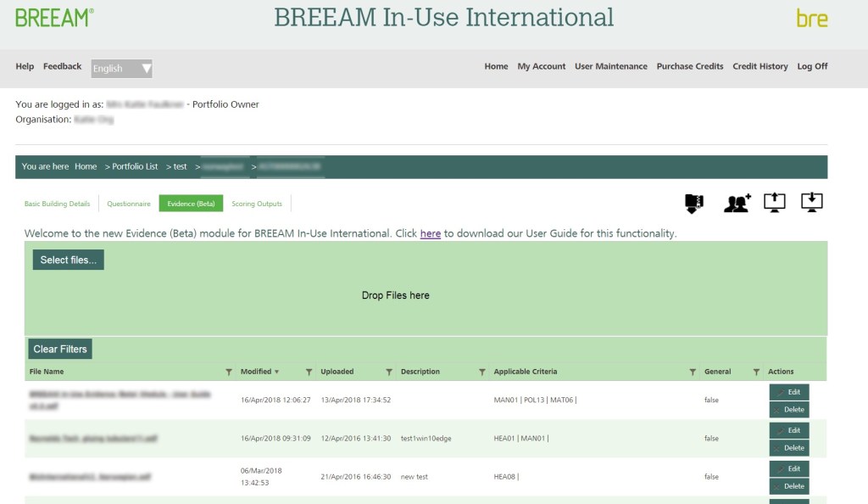Click criteria cell 'HEA01 | MAN01 |'

(521, 438)
